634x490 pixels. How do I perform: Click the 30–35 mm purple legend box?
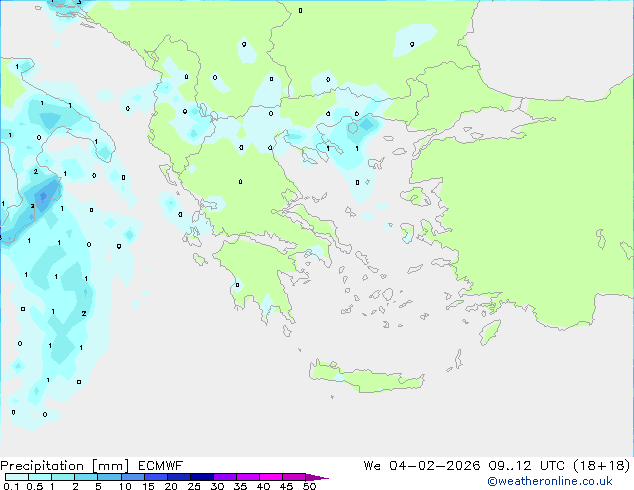click(x=224, y=477)
